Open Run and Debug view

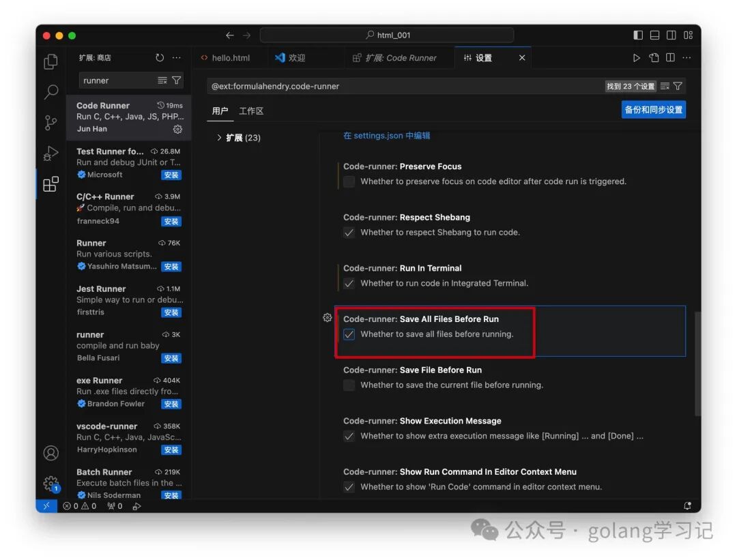(x=50, y=153)
